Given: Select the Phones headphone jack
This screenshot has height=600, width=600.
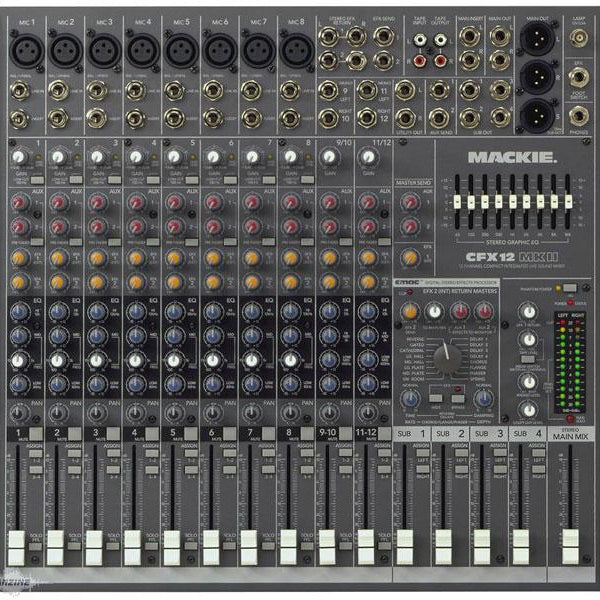Looking at the screenshot, I should 579,116.
